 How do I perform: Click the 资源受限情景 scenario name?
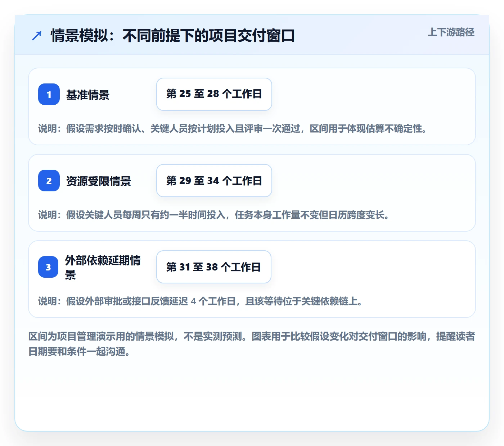click(x=99, y=181)
